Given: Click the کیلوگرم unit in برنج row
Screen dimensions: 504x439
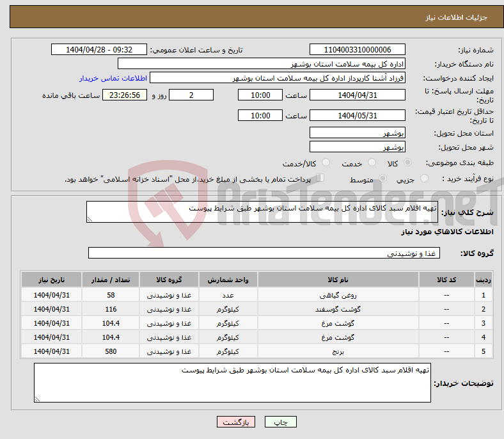Looking at the screenshot, I should pos(228,351).
